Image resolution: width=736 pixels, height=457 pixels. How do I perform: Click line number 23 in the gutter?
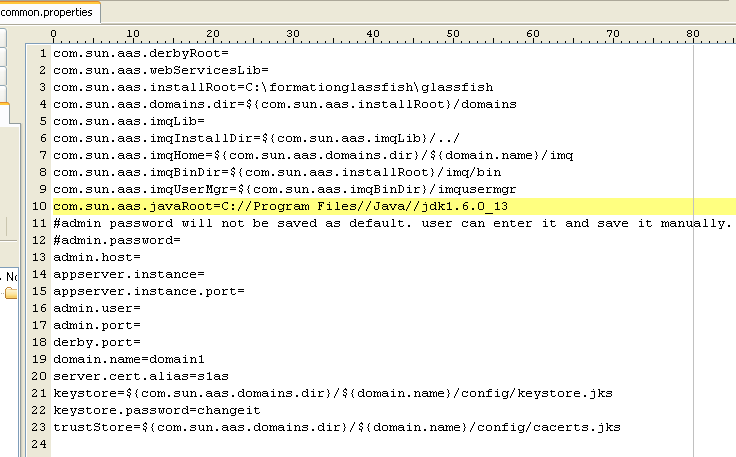point(40,426)
